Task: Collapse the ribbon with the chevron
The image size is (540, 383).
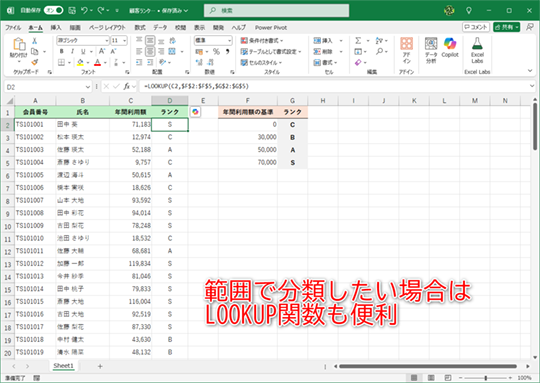Action: pyautogui.click(x=530, y=71)
